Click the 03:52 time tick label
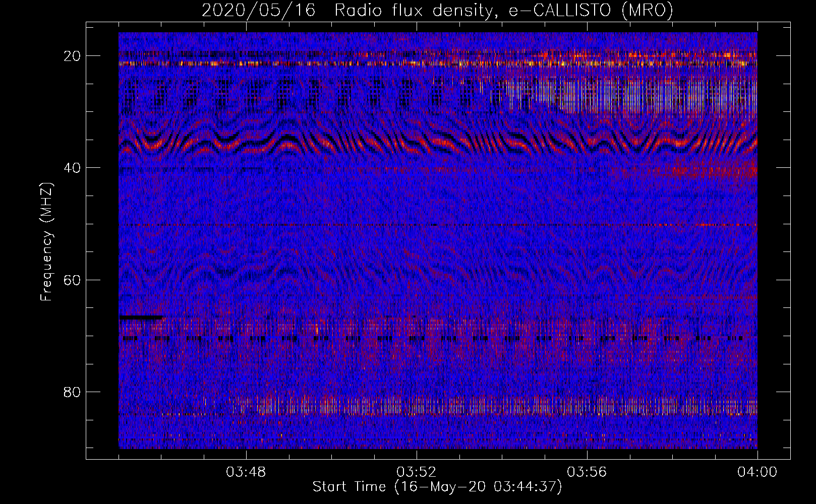 coord(417,472)
